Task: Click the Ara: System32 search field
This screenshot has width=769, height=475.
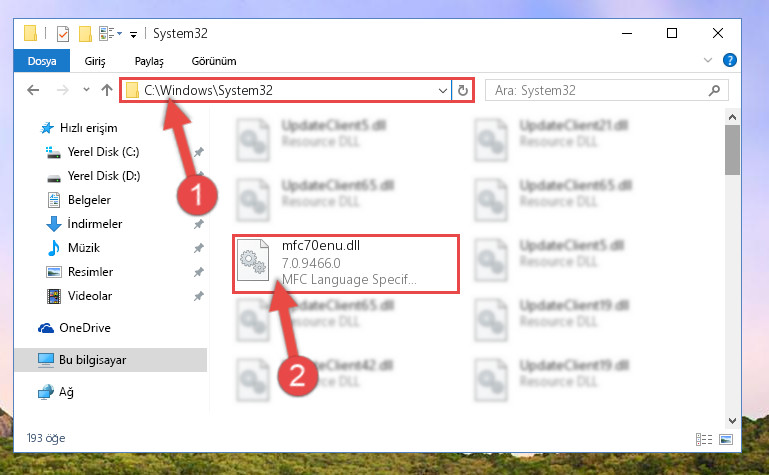Action: (600, 91)
